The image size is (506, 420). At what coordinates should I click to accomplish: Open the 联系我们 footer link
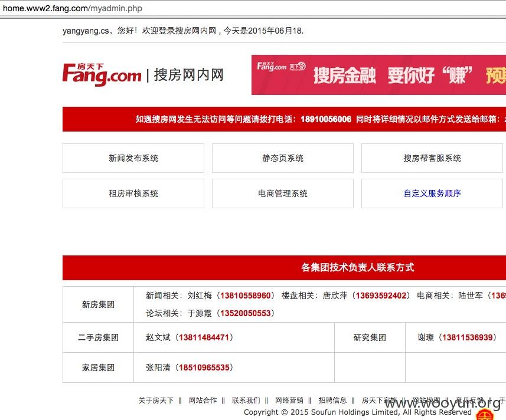[x=246, y=401]
